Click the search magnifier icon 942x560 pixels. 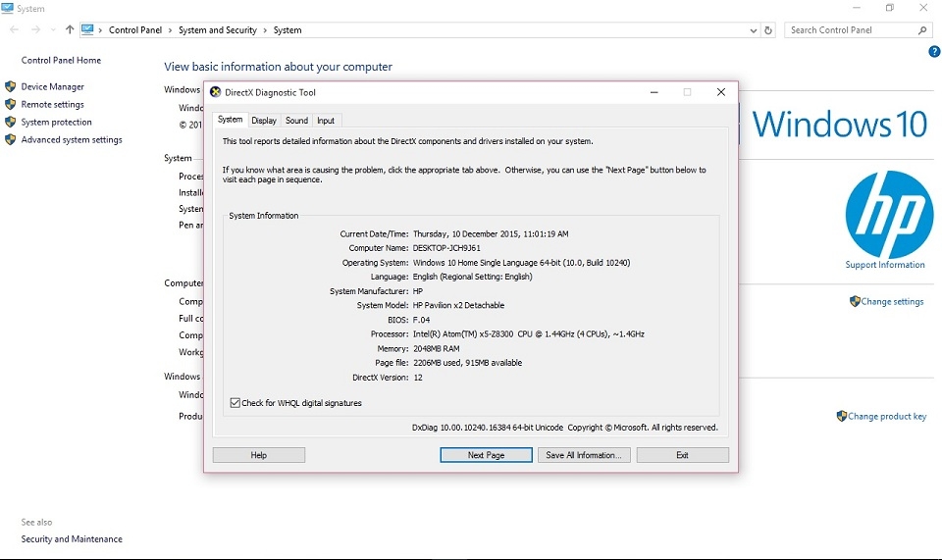tap(922, 30)
